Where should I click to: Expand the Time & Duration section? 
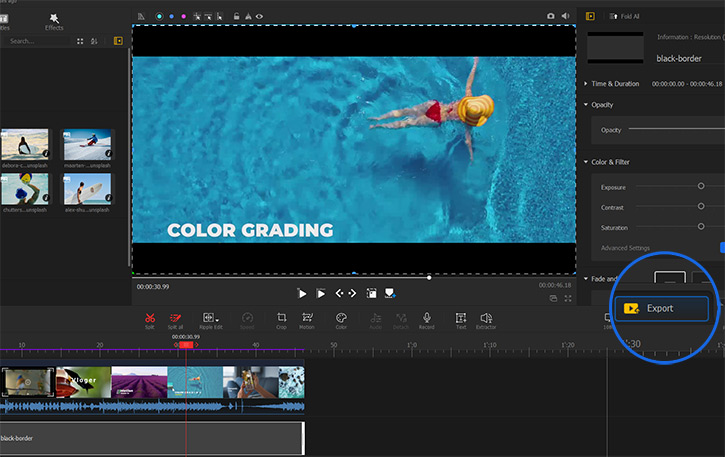click(586, 84)
